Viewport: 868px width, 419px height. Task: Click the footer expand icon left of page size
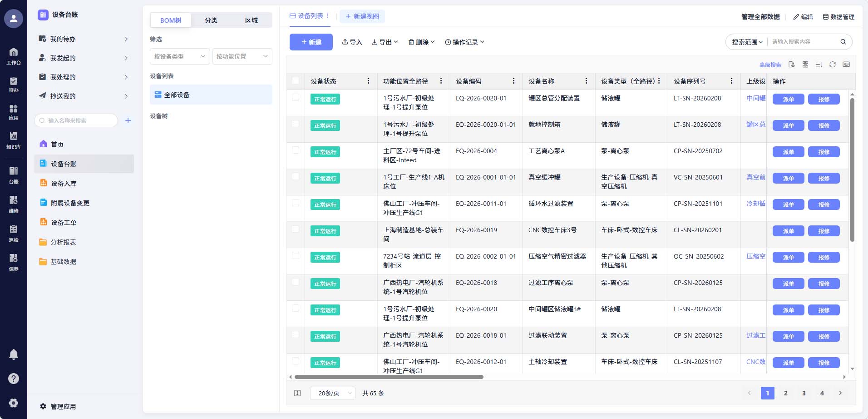click(x=297, y=393)
